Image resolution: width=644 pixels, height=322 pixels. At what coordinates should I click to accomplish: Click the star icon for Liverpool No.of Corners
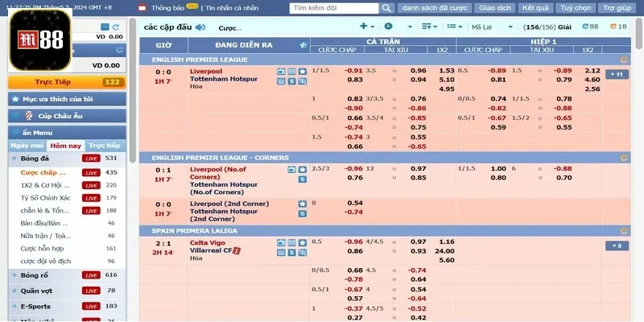[x=302, y=170]
